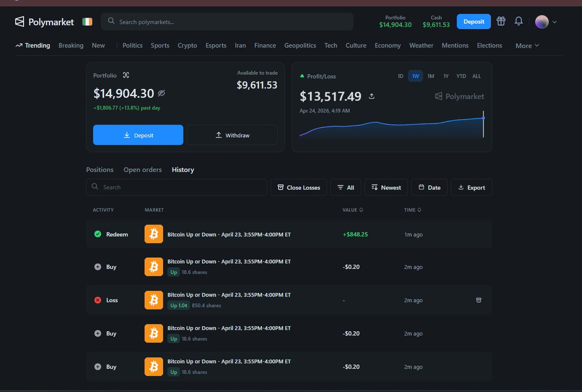Open the notifications bell
582x392 pixels.
point(518,21)
